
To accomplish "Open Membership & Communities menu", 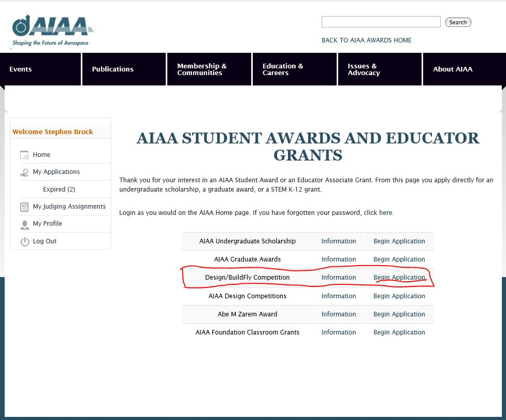I will click(x=209, y=69).
